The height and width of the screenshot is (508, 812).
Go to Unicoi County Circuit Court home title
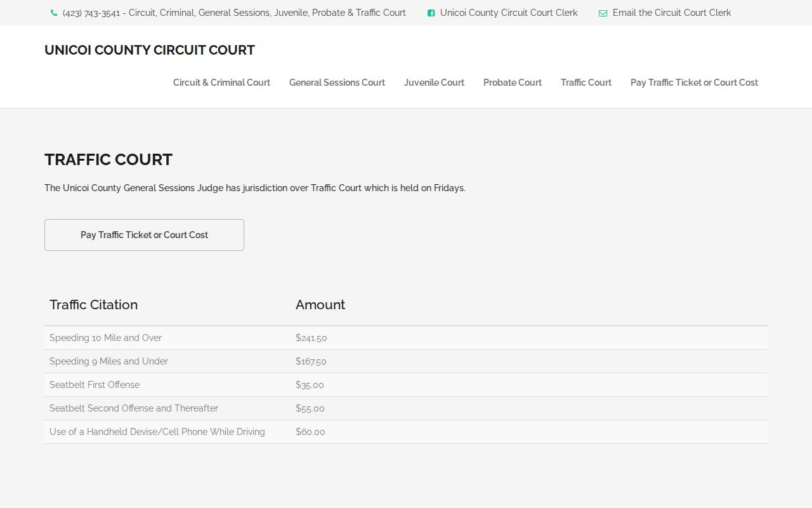click(150, 50)
